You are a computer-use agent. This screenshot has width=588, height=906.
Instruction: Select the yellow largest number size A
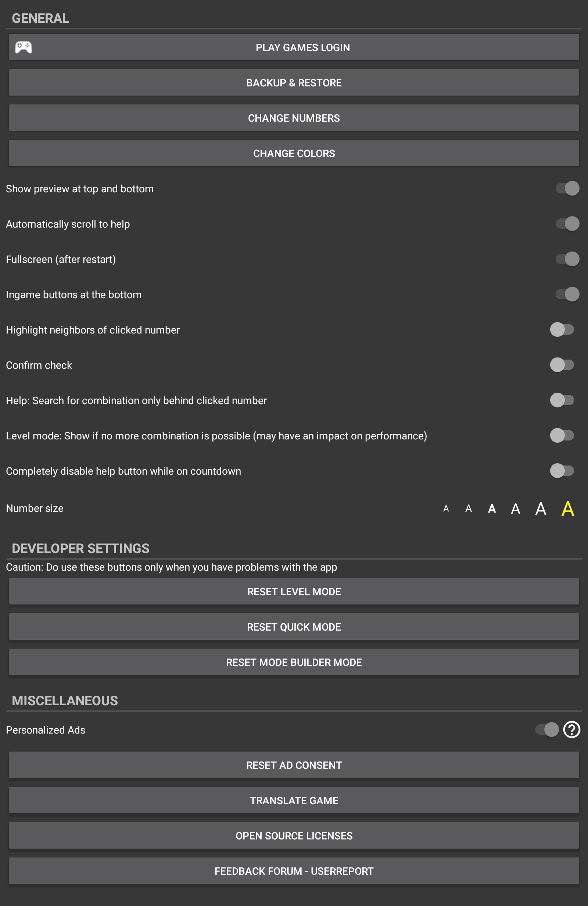567,509
